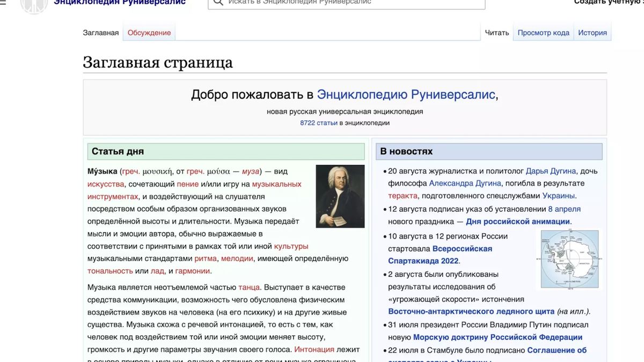Open Энциклопедию Руниверсалис welcome link
644x362 pixels.
pos(406,95)
